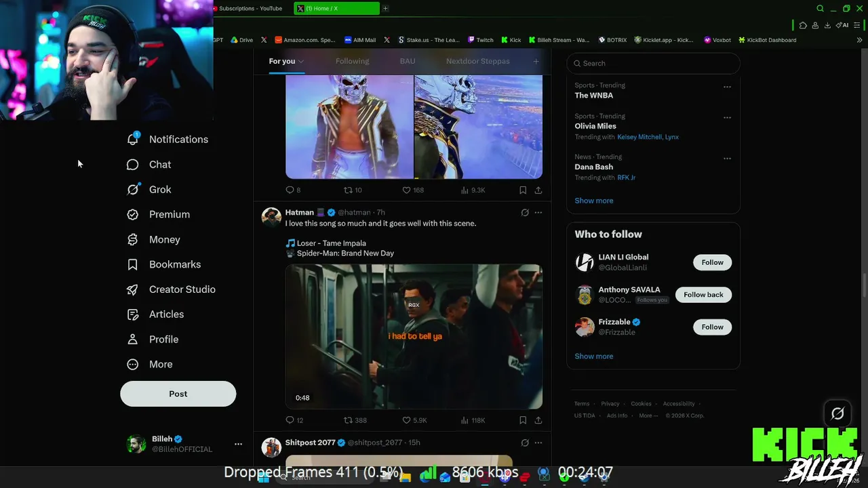Viewport: 868px width, 488px height.
Task: Open the Bookmarks icon in sidebar
Action: click(x=133, y=264)
